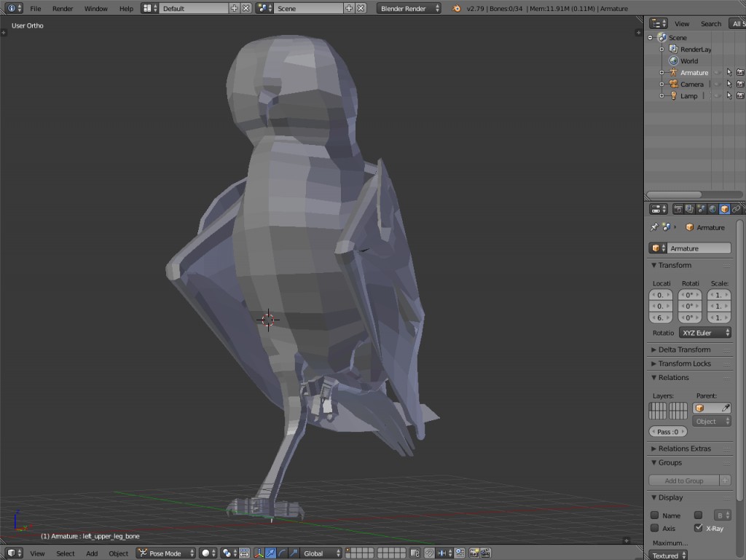Open the Object Constraints tab icon

coord(737,209)
